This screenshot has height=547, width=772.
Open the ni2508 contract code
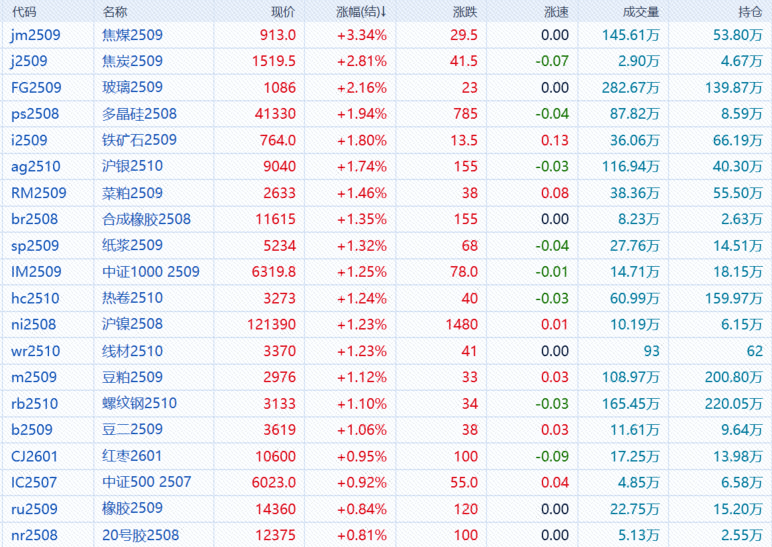pos(34,324)
